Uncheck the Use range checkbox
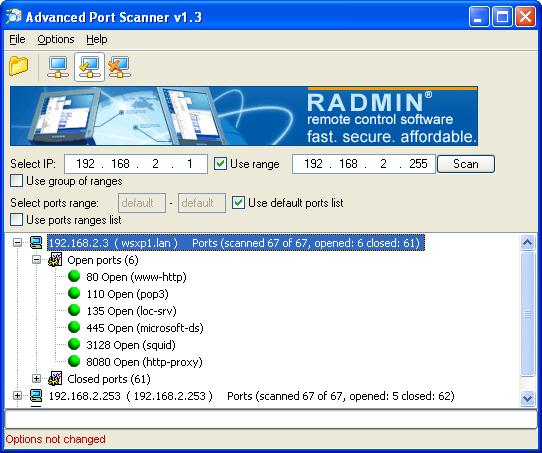542x453 pixels. (220, 163)
